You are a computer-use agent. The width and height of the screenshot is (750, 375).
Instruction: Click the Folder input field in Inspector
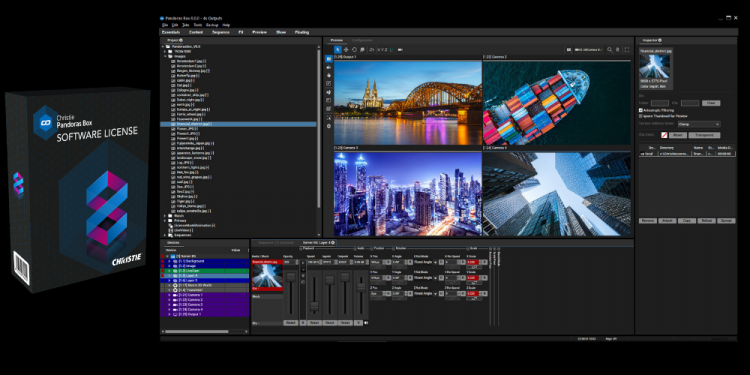click(660, 103)
